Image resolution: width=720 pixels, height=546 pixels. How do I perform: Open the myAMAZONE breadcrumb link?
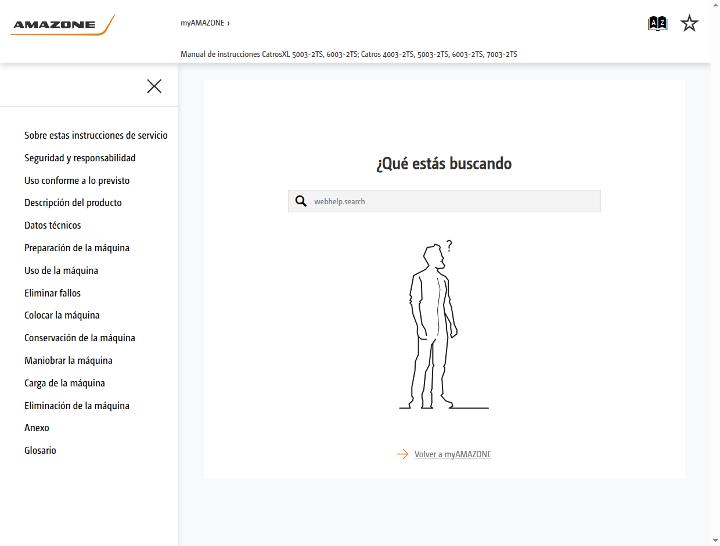[202, 23]
